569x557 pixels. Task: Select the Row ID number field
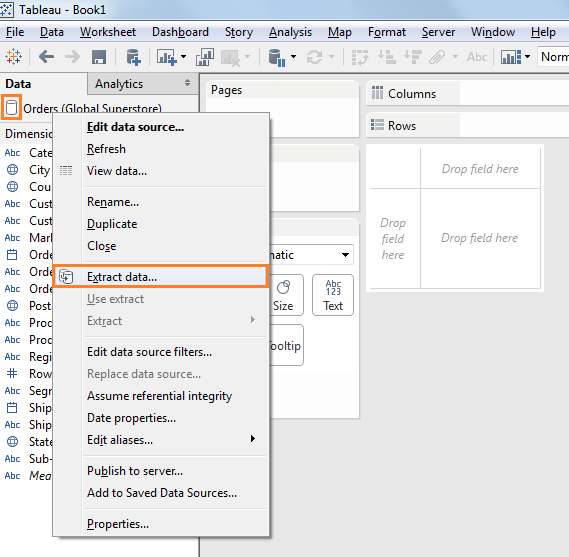tap(40, 374)
